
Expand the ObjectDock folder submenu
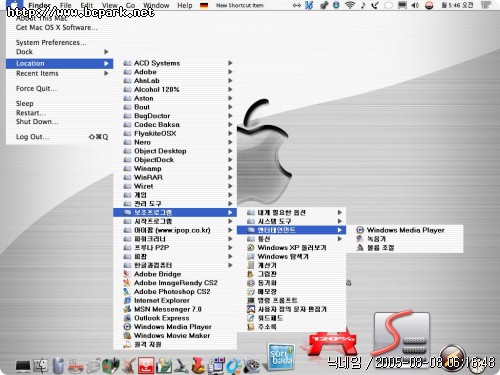175,160
